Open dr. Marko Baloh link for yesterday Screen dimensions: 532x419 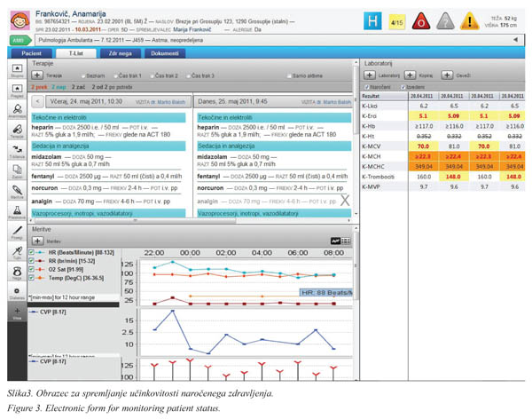tap(168, 102)
